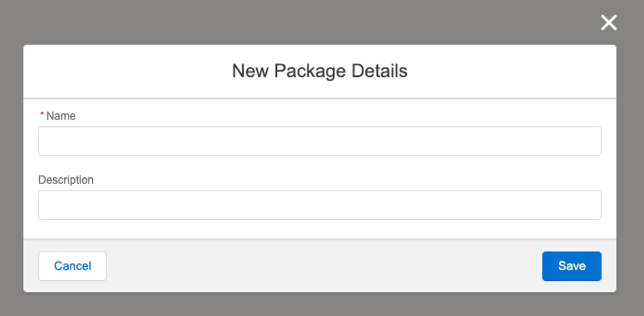Click the red asterisk marking the required field
This screenshot has width=644, height=316.
tap(42, 113)
